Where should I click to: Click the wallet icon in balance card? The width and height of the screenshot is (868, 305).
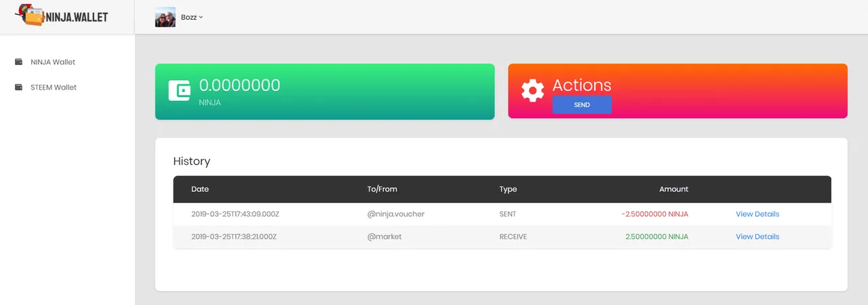coord(179,91)
